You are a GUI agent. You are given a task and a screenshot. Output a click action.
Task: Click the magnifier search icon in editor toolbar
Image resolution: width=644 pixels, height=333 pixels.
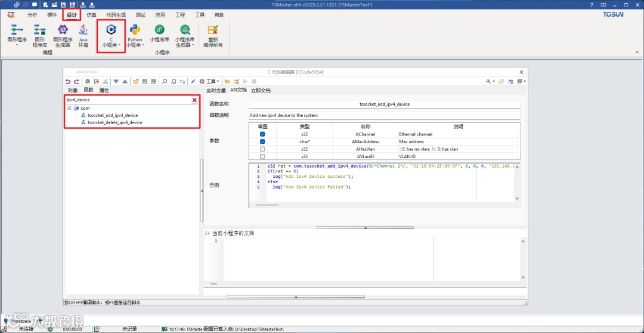[x=165, y=81]
